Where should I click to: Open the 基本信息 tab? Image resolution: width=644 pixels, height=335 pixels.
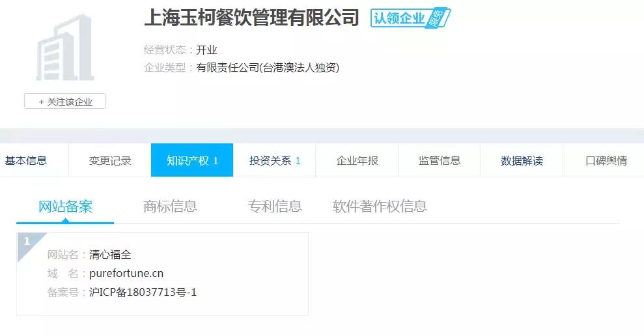click(x=26, y=160)
